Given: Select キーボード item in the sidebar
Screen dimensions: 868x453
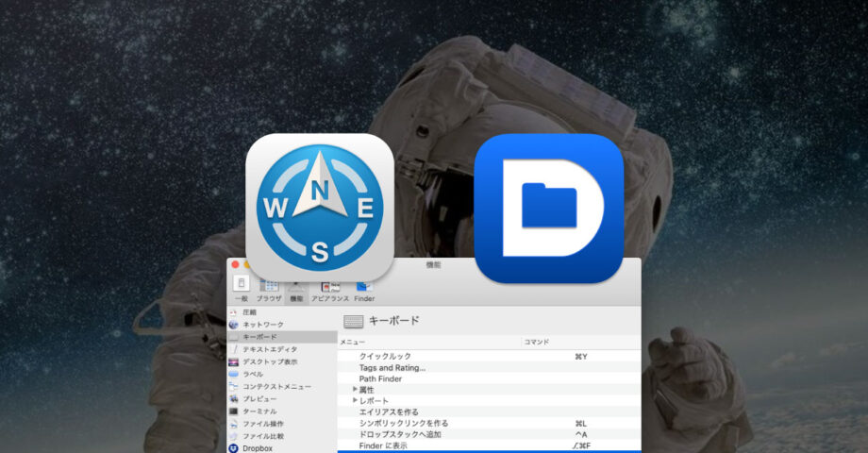Looking at the screenshot, I should [x=282, y=337].
